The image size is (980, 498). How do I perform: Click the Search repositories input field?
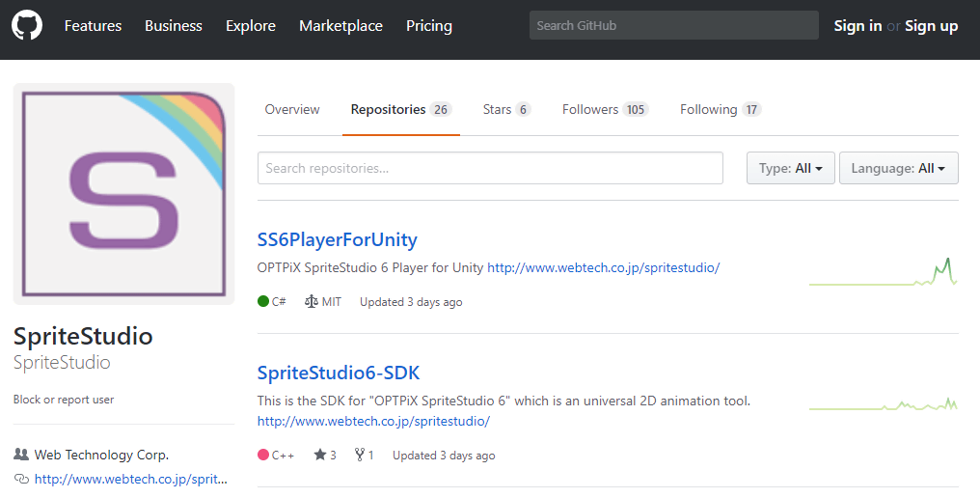click(490, 168)
